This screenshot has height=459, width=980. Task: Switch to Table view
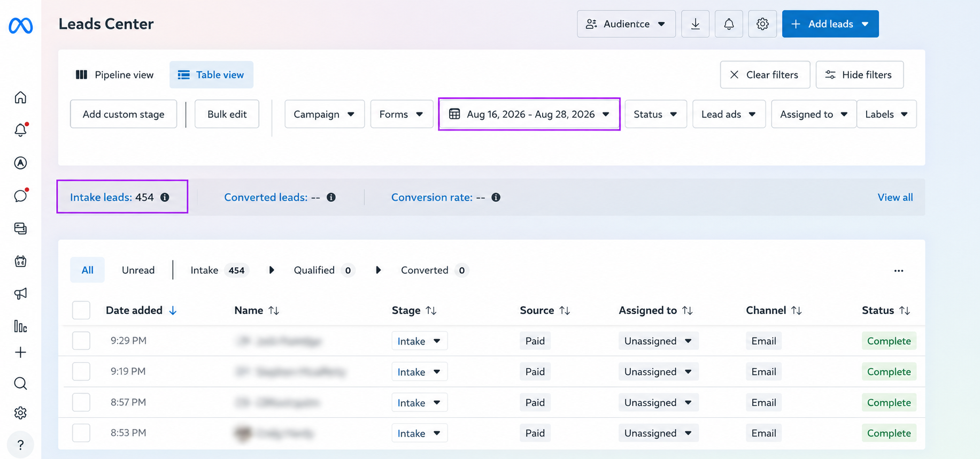point(211,75)
